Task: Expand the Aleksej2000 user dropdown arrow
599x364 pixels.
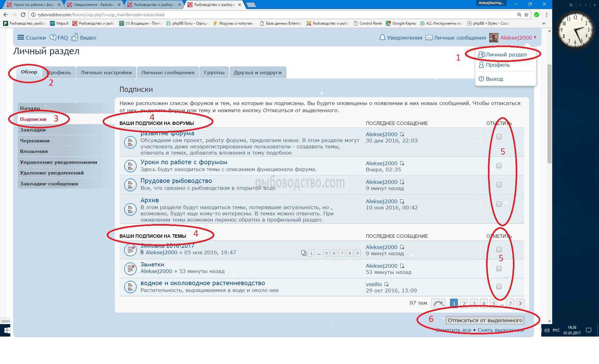Action: [535, 37]
